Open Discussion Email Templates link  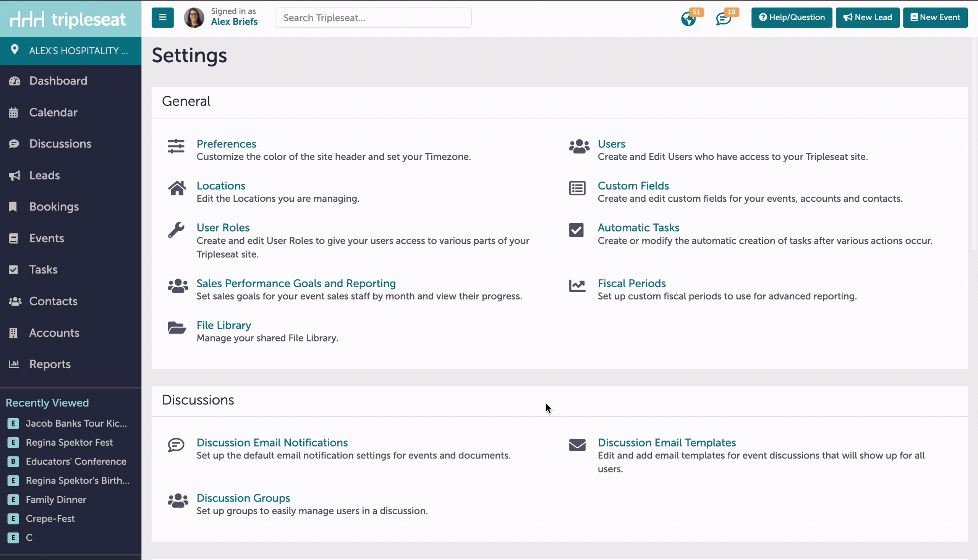667,443
